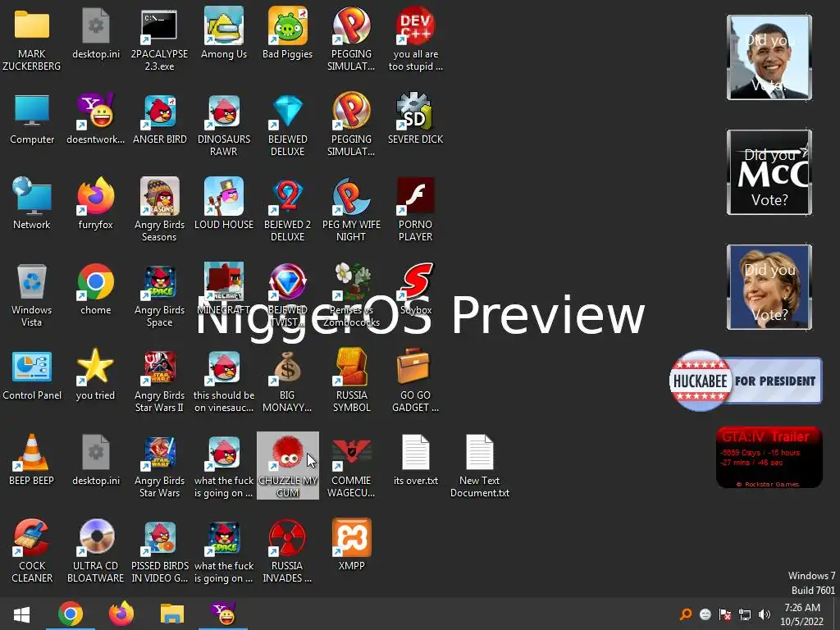Select the 'its over.txt' text file
Screen dimensions: 840x630
[x=415, y=452]
